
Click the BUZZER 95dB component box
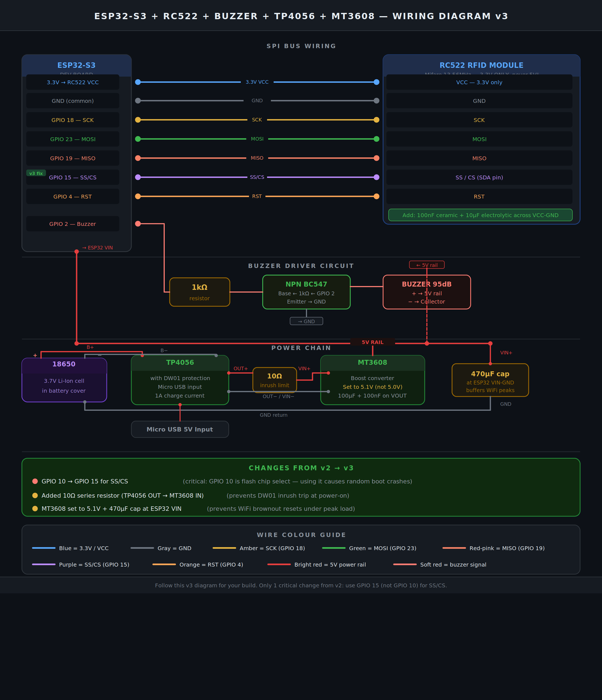pos(426,292)
